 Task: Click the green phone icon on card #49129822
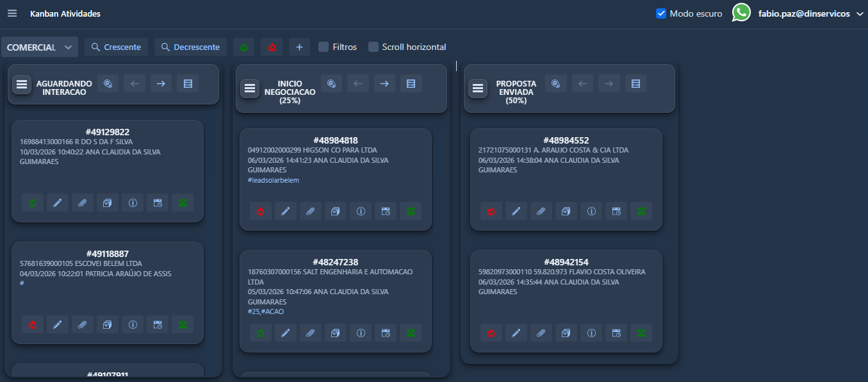tap(183, 203)
